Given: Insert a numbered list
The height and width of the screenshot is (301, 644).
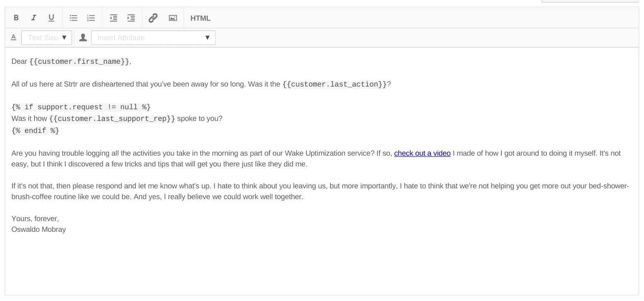Looking at the screenshot, I should (x=91, y=18).
